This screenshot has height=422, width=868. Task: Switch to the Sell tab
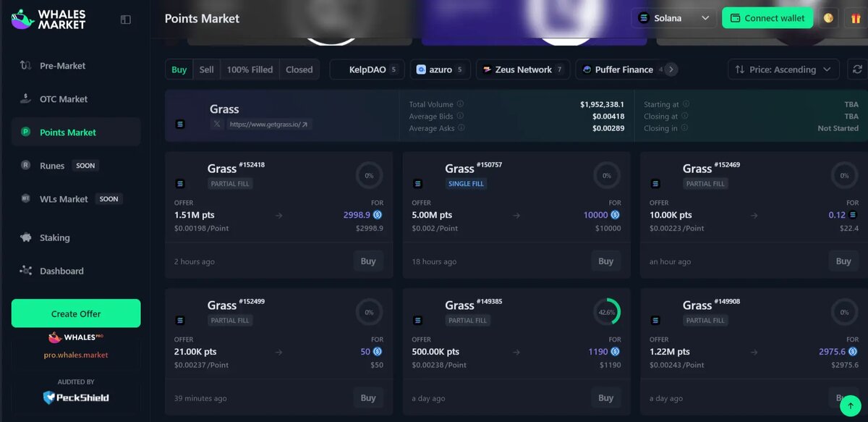pos(207,69)
